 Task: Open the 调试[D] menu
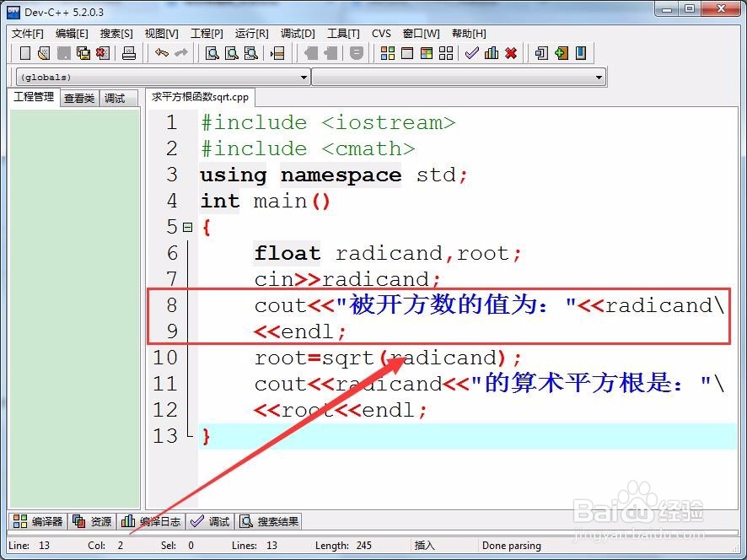(x=298, y=34)
